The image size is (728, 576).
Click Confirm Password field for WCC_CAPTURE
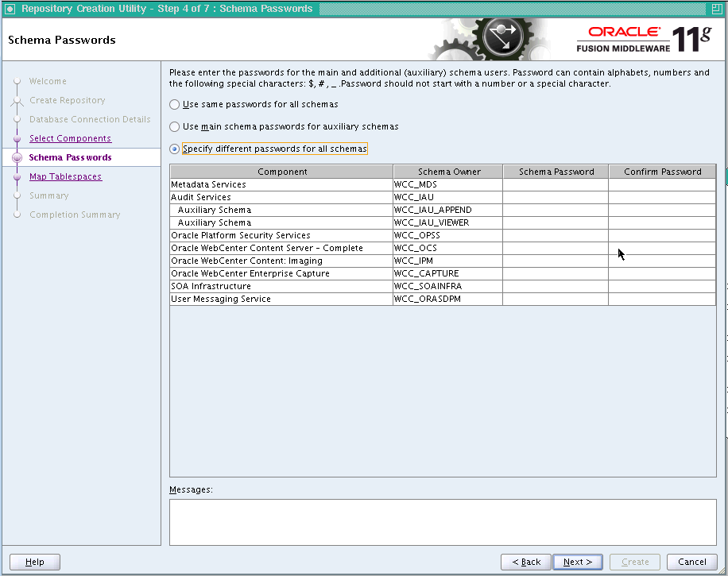tap(662, 273)
